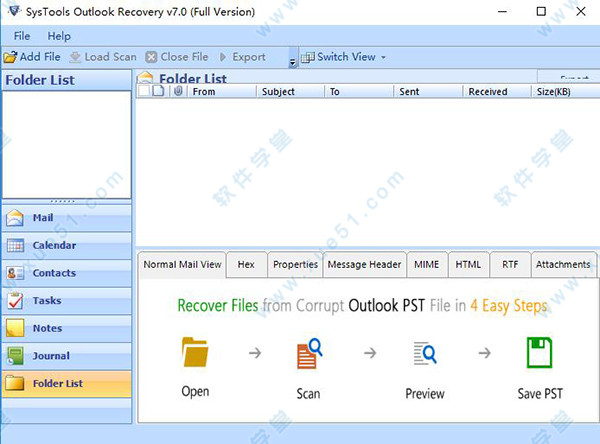Open the Help menu
Screen dimensions: 600x444
click(60, 36)
